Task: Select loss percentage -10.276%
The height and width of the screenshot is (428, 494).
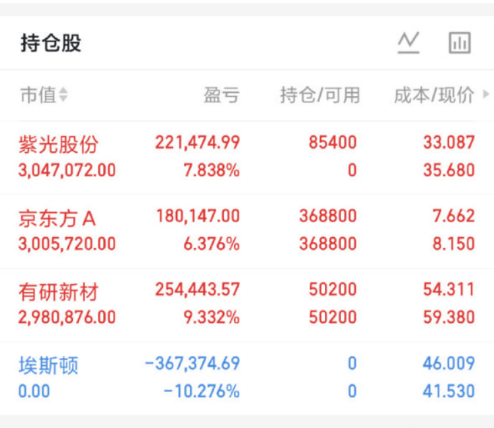Action: pyautogui.click(x=202, y=391)
